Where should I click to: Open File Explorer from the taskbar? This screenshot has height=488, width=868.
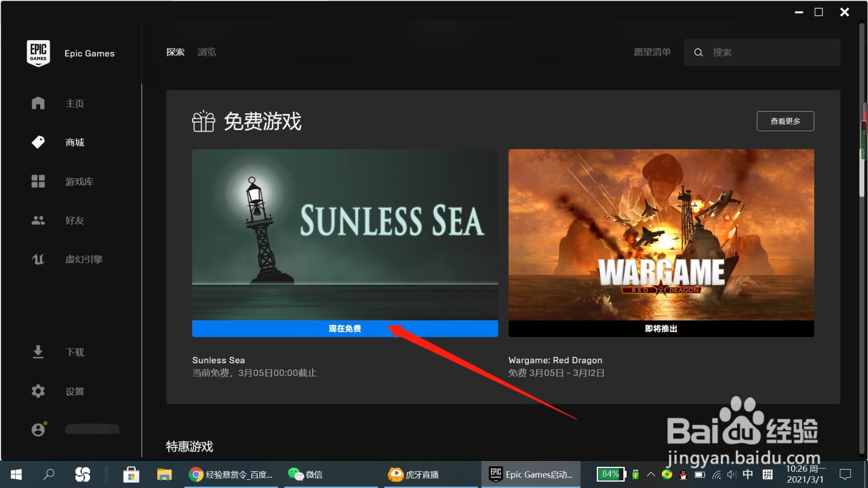point(164,474)
